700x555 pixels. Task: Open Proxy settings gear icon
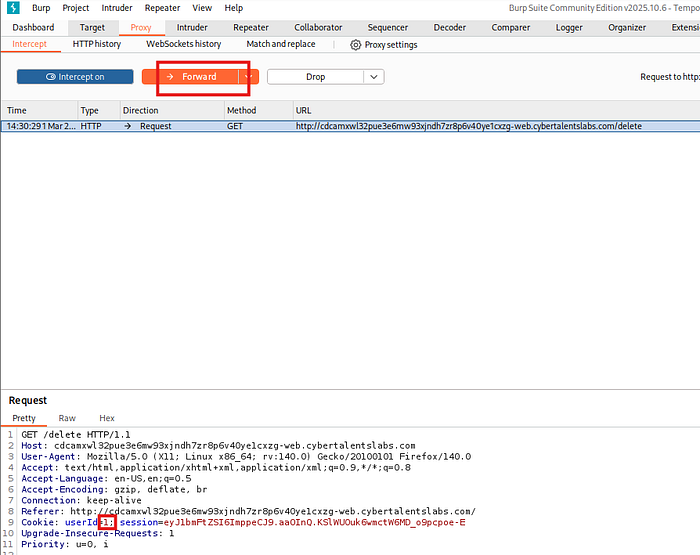click(x=355, y=45)
